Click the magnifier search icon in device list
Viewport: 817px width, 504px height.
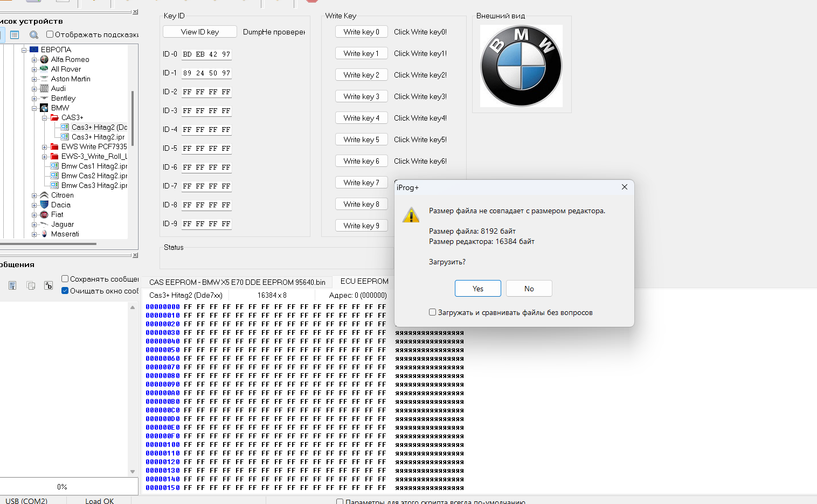point(34,35)
